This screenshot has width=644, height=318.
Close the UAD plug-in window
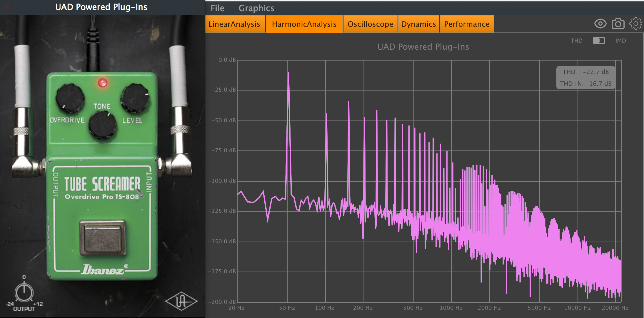7,7
